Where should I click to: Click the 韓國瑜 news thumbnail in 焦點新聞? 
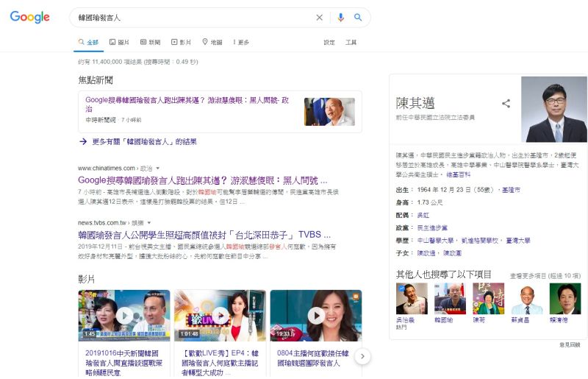coord(329,112)
